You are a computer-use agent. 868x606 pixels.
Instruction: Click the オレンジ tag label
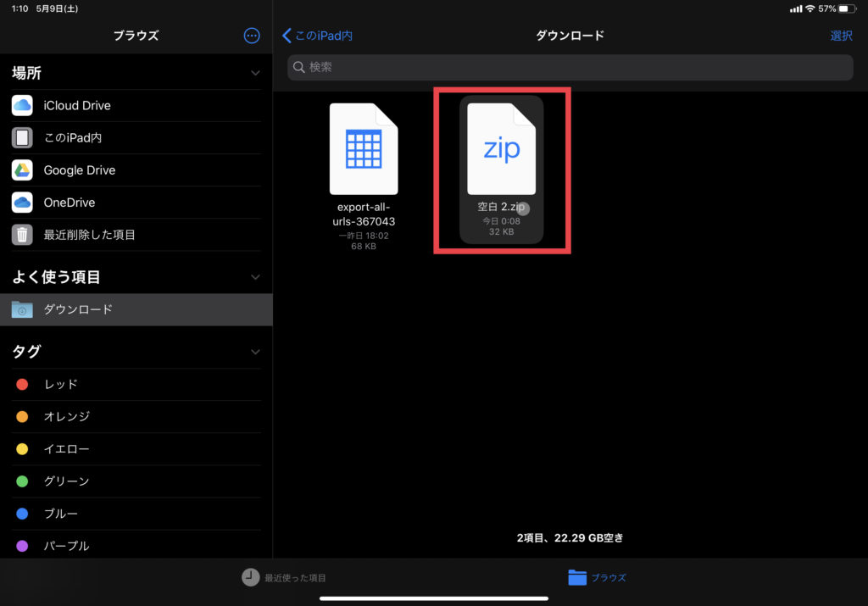point(67,417)
